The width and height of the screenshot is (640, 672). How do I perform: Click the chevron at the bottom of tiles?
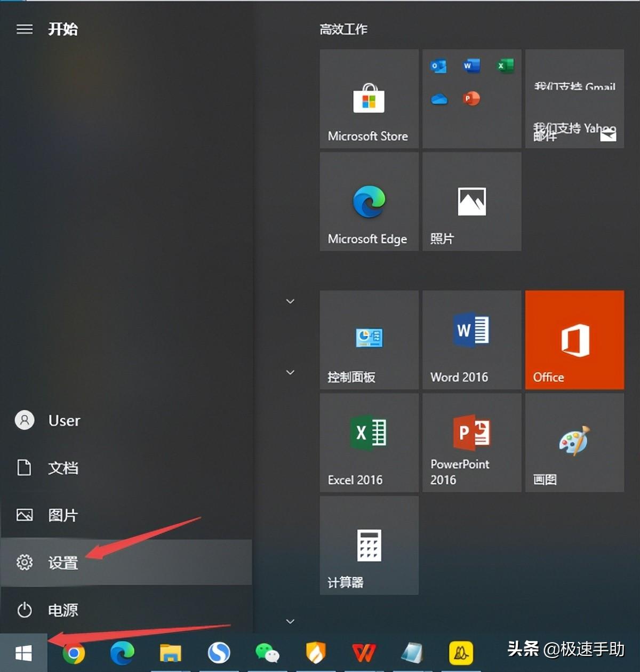pyautogui.click(x=290, y=621)
